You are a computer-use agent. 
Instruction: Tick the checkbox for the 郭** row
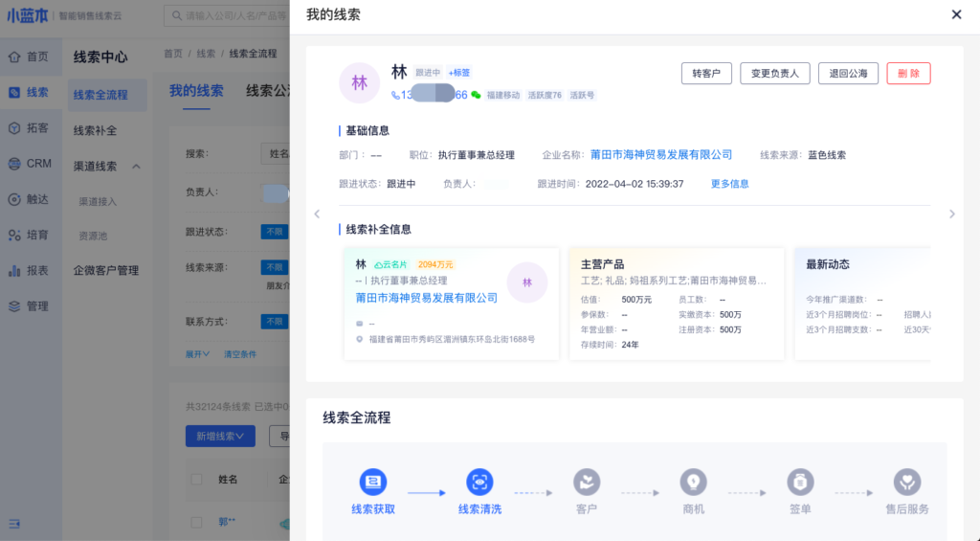point(196,522)
